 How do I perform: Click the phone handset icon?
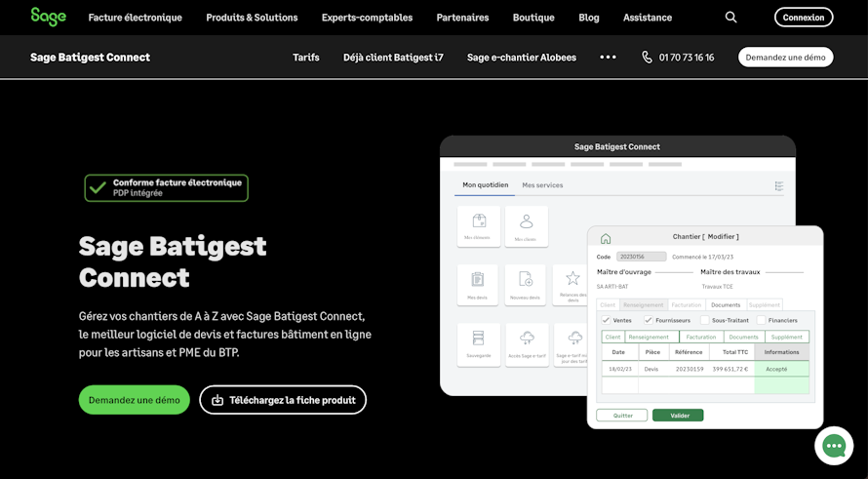647,57
